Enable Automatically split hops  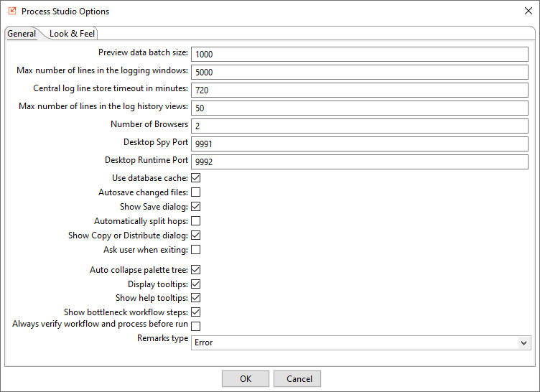pyautogui.click(x=195, y=221)
